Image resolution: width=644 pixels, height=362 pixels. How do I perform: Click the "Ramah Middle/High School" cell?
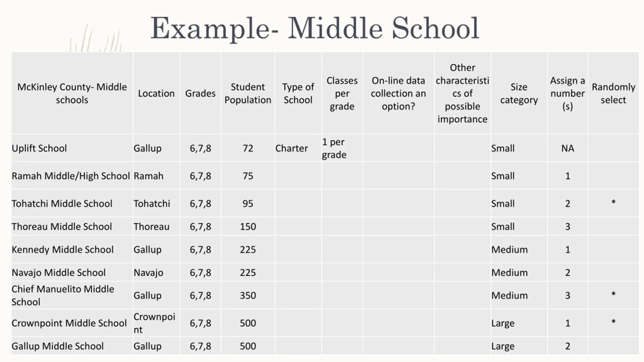pyautogui.click(x=71, y=176)
